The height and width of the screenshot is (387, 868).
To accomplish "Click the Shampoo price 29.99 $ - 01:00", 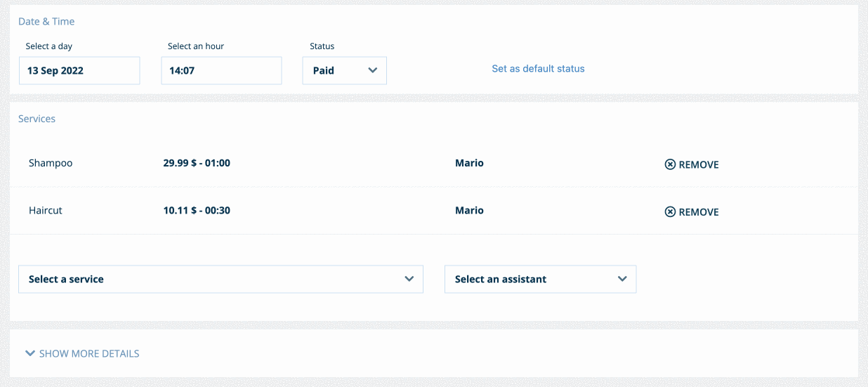I will click(197, 163).
